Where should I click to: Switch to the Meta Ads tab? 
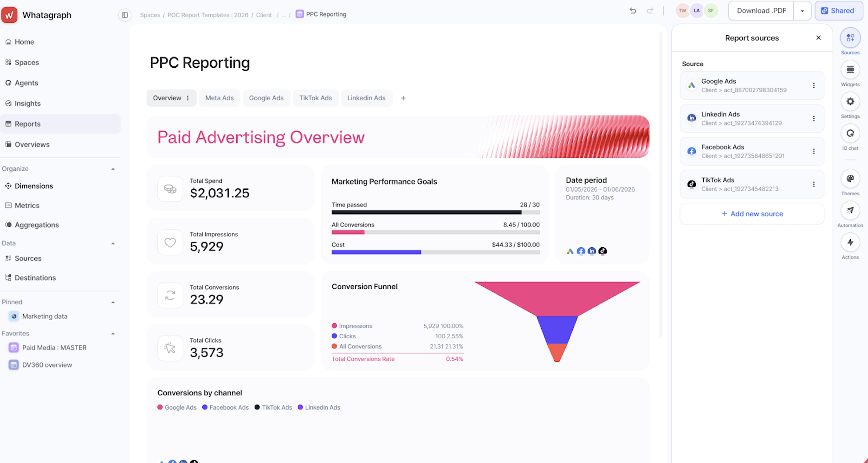[x=220, y=98]
